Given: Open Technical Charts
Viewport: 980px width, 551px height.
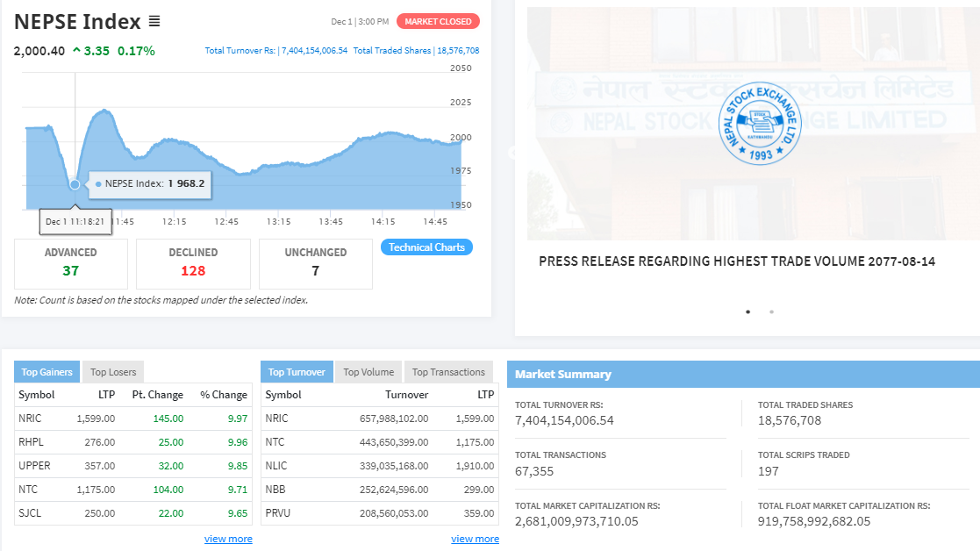Looking at the screenshot, I should [427, 247].
